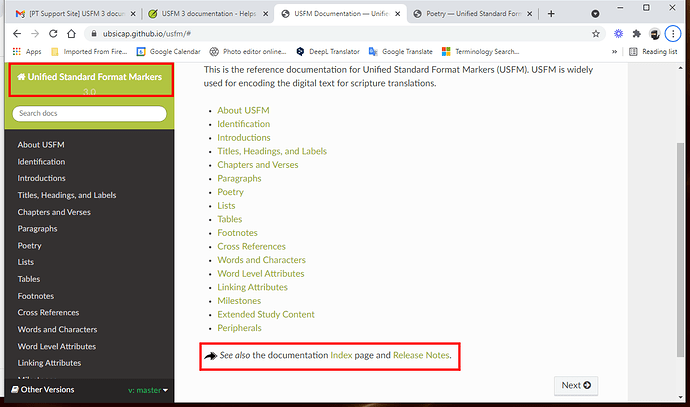This screenshot has height=407, width=690.
Task: Follow Extended Study Content link
Action: click(266, 315)
